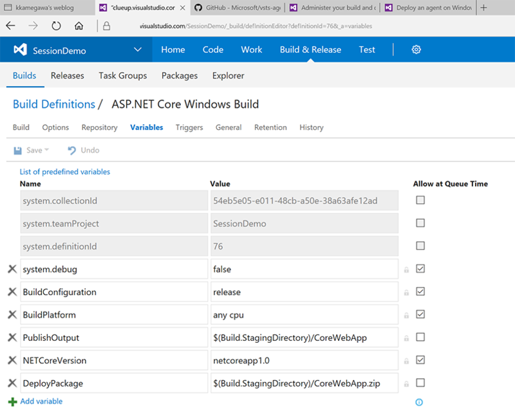Reload the page with refresh icon
The image size is (515, 420).
click(x=56, y=26)
